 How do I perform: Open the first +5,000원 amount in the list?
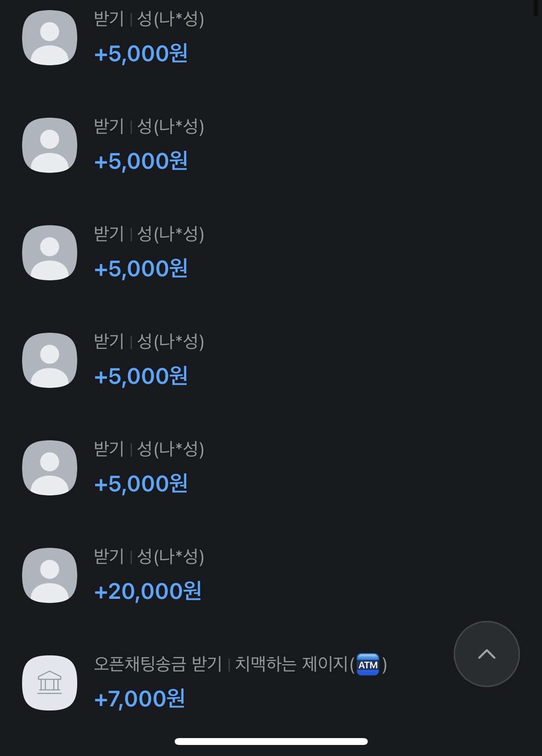click(141, 54)
